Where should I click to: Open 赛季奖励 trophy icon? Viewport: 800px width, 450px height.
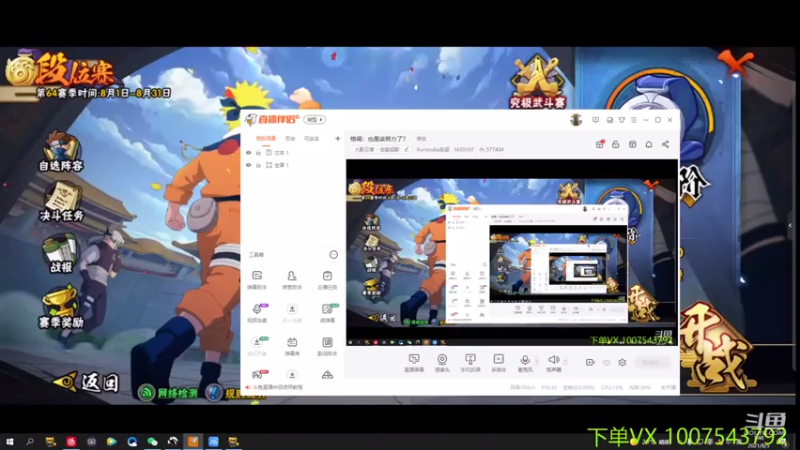[x=61, y=307]
